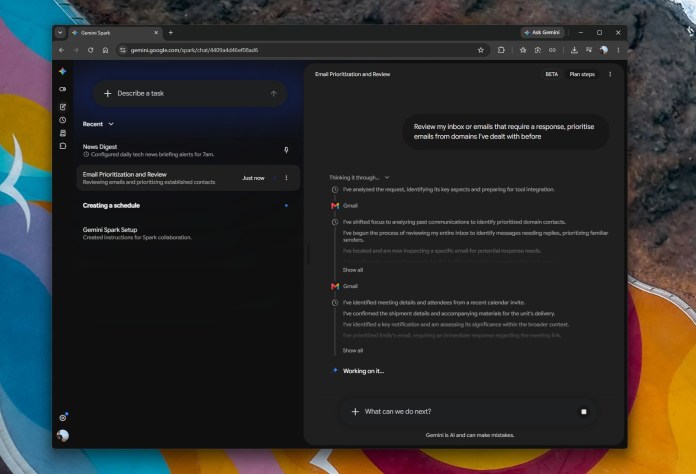The image size is (696, 474).
Task: Click the BETA badge
Action: 551,74
